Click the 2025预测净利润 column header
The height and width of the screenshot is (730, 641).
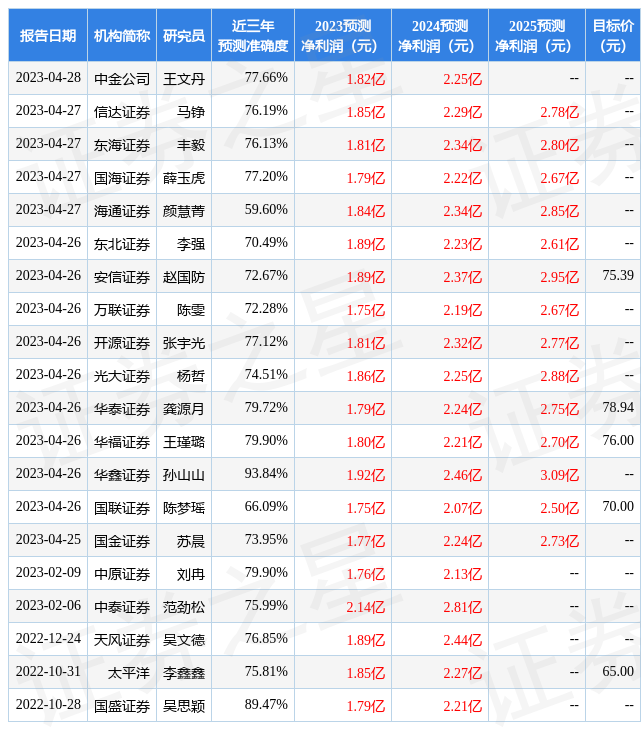tap(536, 36)
